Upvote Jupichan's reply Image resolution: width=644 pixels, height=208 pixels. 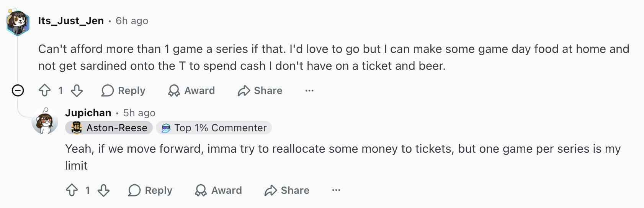[x=72, y=190]
